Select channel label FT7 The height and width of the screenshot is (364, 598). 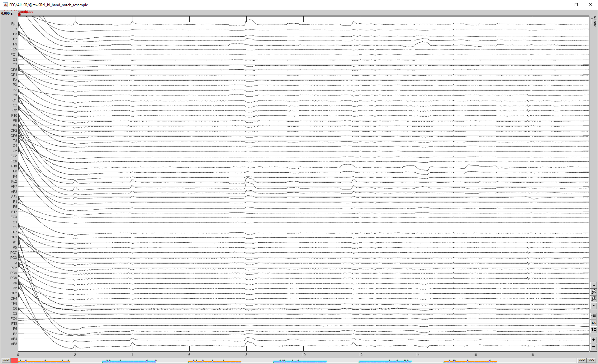tap(14, 212)
